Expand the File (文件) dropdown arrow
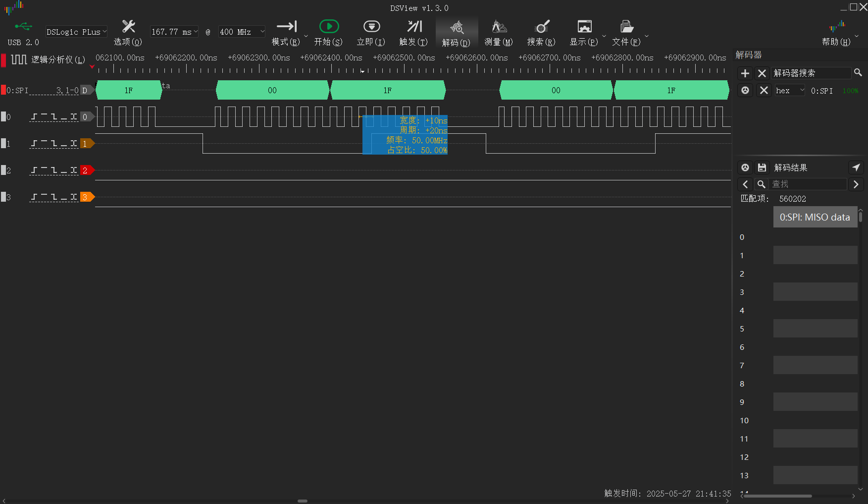 click(x=647, y=36)
